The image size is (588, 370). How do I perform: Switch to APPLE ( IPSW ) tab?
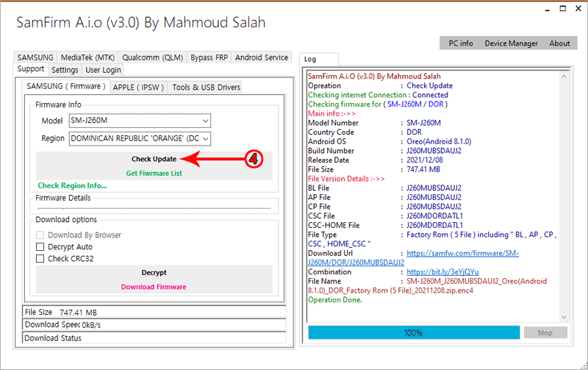(x=138, y=87)
